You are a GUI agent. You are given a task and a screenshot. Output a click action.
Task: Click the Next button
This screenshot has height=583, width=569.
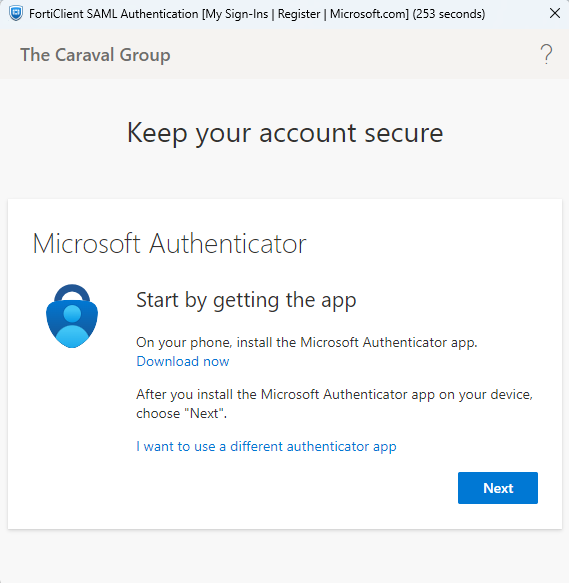pyautogui.click(x=498, y=488)
